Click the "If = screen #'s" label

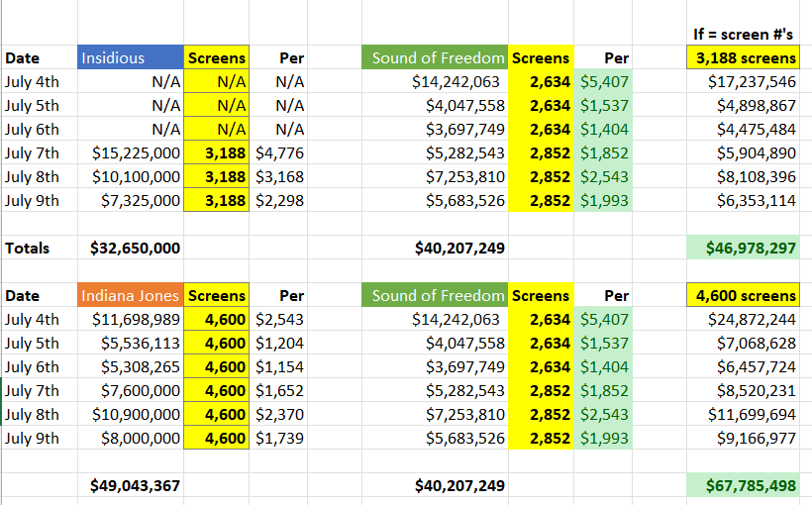pyautogui.click(x=743, y=35)
